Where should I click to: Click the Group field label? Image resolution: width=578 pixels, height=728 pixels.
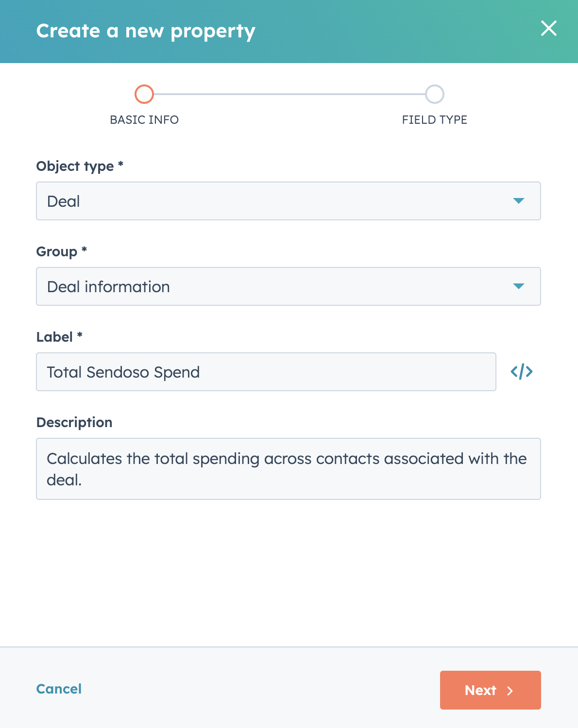[62, 251]
